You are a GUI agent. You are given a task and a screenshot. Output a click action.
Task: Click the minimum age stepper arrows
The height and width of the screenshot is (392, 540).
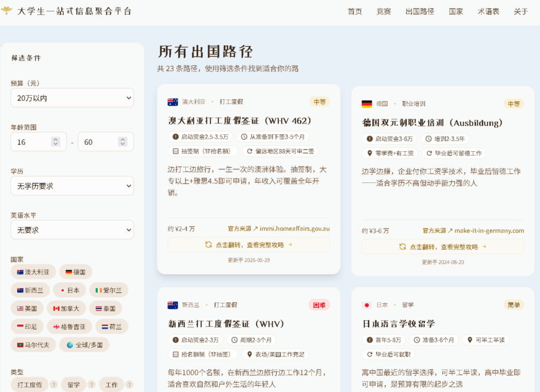pyautogui.click(x=56, y=141)
